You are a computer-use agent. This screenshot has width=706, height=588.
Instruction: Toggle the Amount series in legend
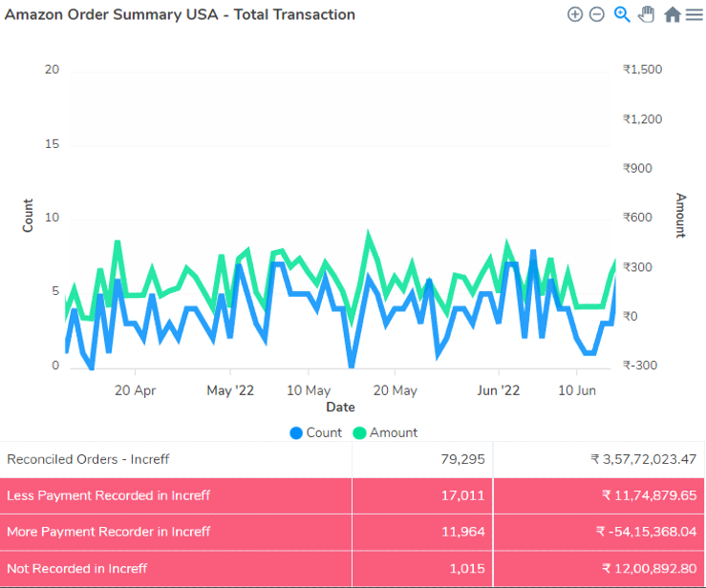tap(385, 432)
